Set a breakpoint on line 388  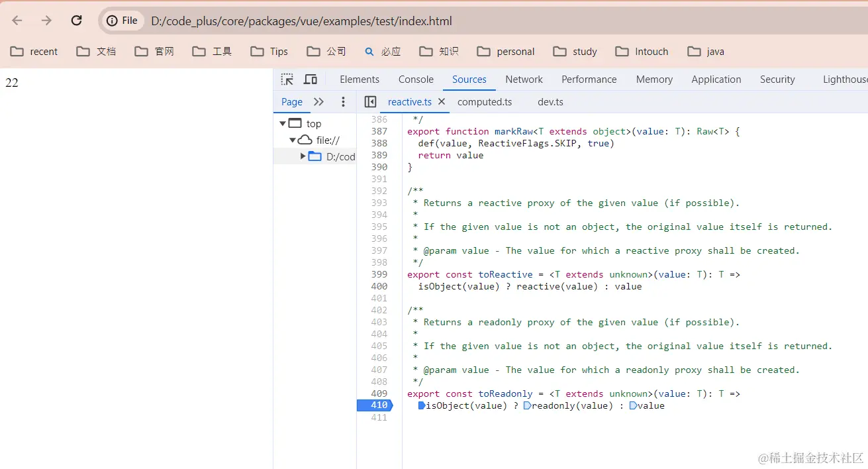(x=379, y=143)
